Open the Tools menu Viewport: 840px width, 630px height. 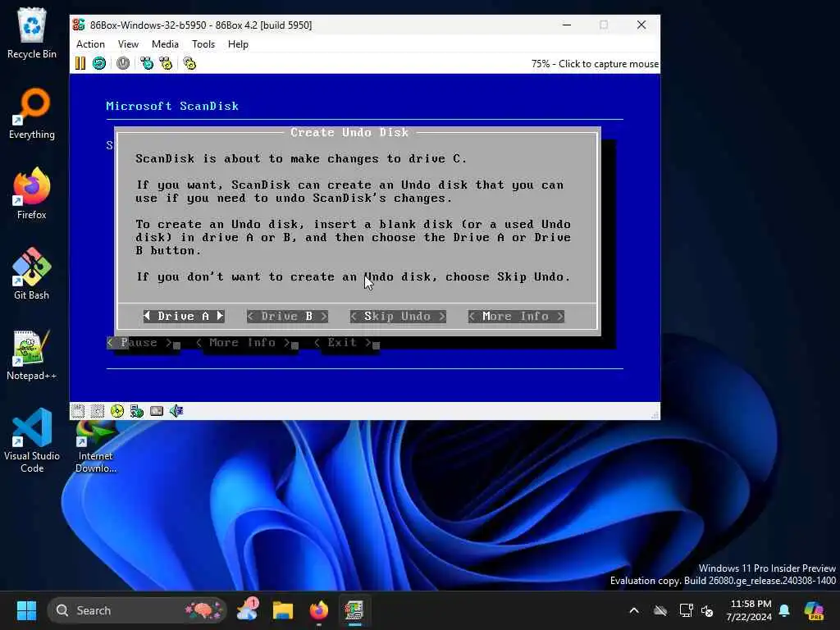tap(203, 44)
